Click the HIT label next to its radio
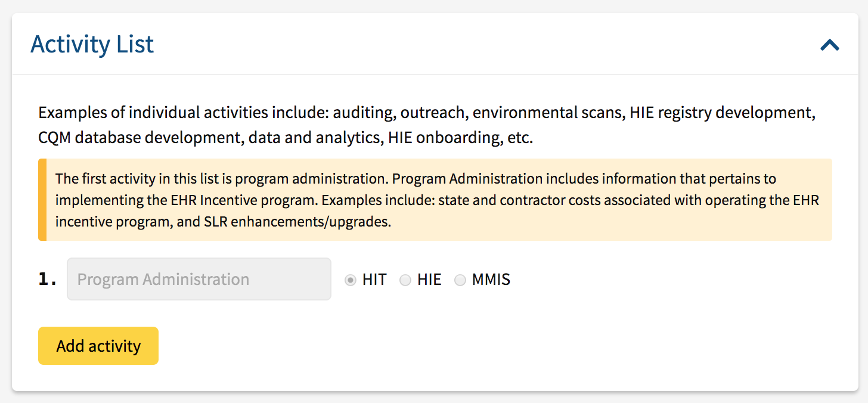The height and width of the screenshot is (403, 868). (x=375, y=280)
